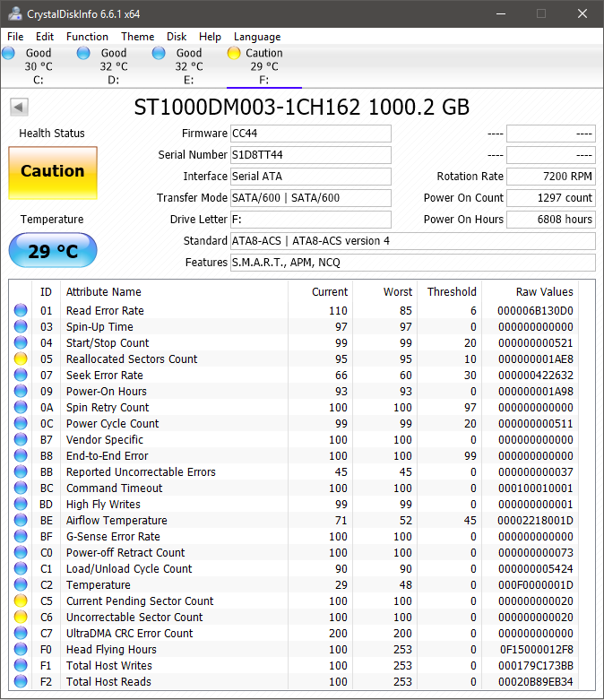Viewport: 604px width, 700px height.
Task: Click the Firmware field showing CC44
Action: tap(311, 134)
